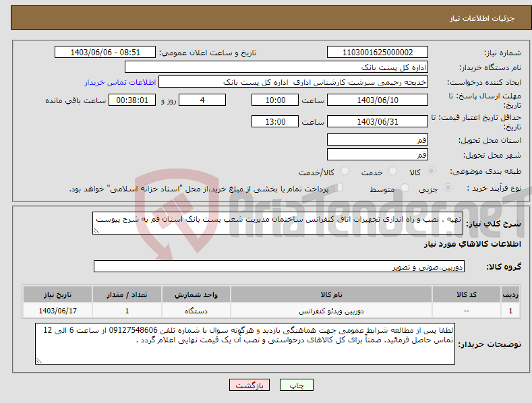Screen dimensions: 532x403
Task: Click the نوع فرآیند خرید label
Action: [494, 188]
